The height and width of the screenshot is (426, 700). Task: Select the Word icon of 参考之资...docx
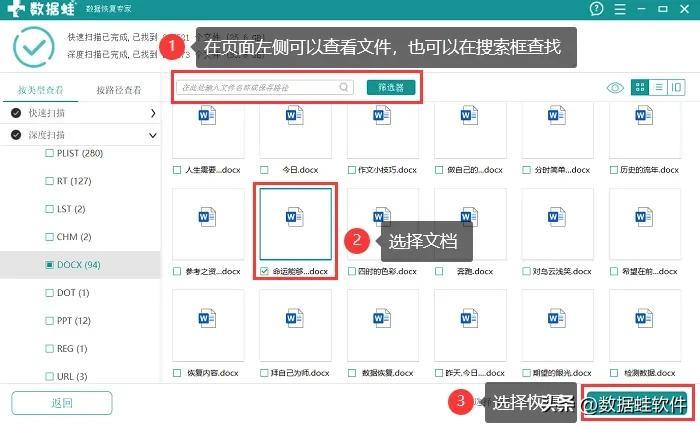coord(207,217)
